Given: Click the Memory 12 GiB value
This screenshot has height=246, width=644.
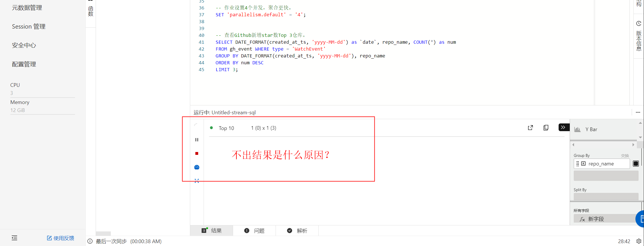Looking at the screenshot, I should click(18, 110).
